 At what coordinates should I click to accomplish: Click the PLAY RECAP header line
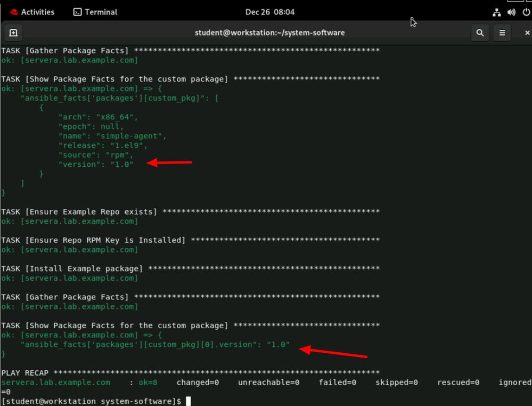pos(27,372)
